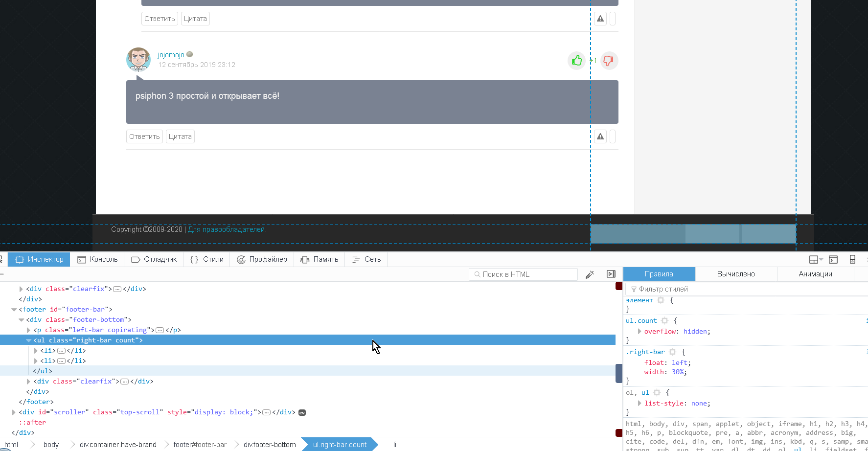The width and height of the screenshot is (868, 451).
Task: Show the split console panel
Action: 833,259
